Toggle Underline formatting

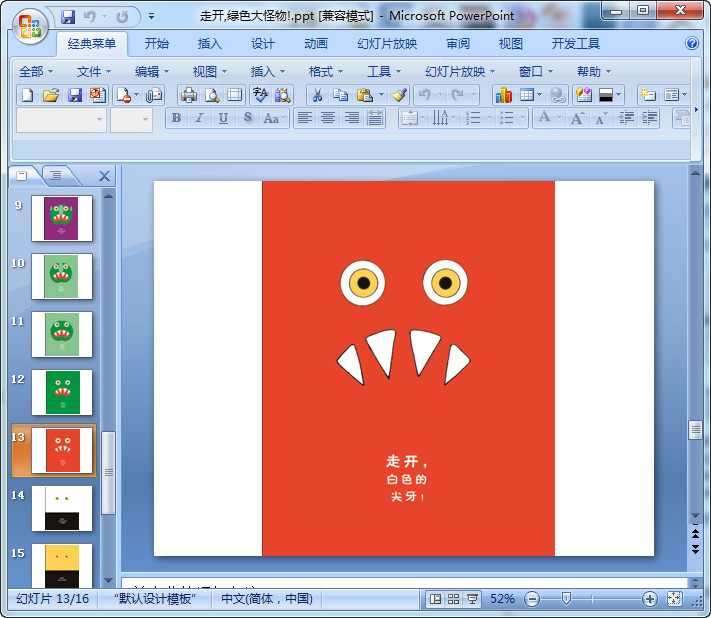[222, 118]
